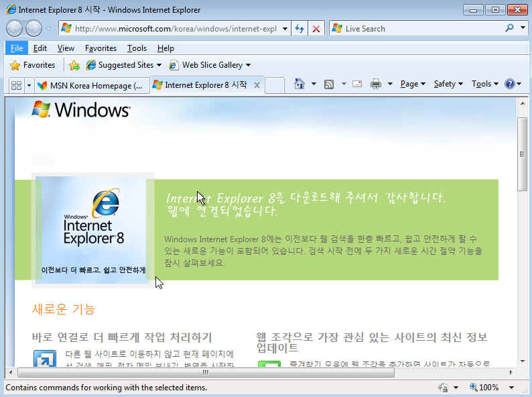Switch to the MSN Korea Homepage tab

click(x=92, y=85)
